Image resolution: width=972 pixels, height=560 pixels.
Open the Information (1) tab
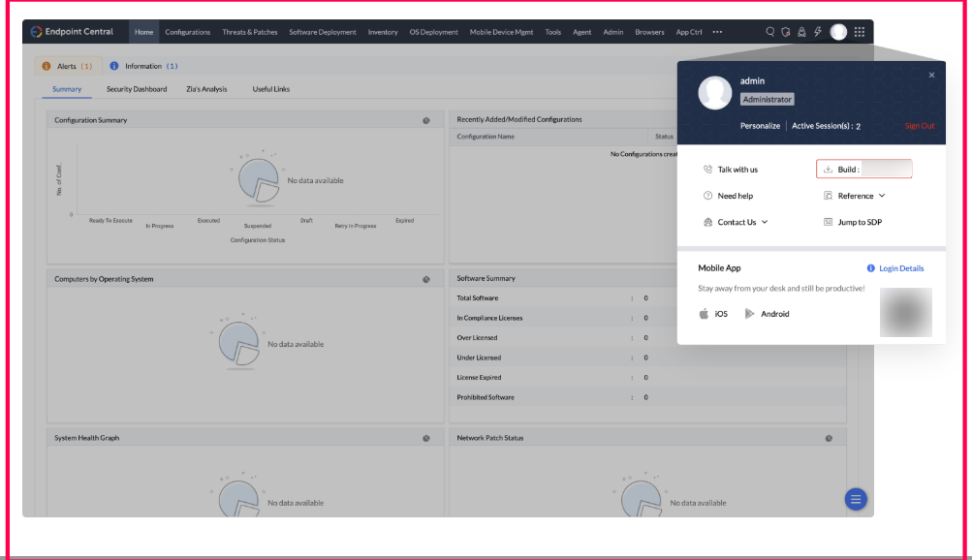click(x=143, y=66)
